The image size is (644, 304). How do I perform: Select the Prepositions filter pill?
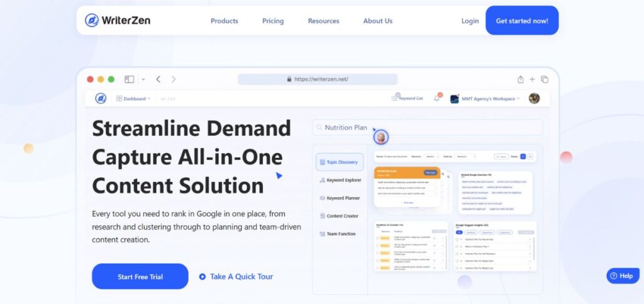pyautogui.click(x=487, y=232)
